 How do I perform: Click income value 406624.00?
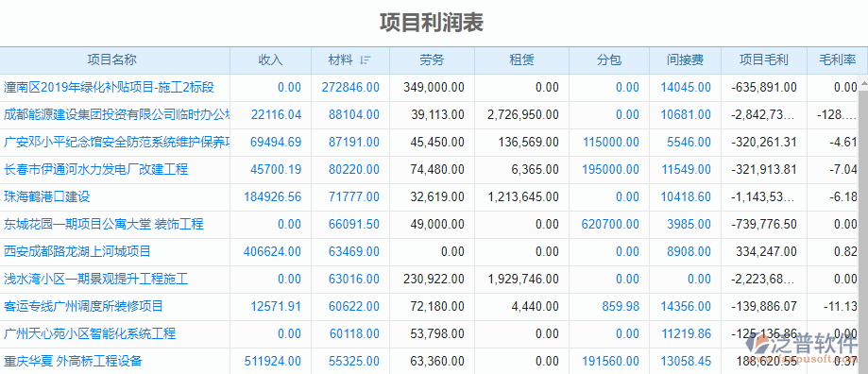273,252
